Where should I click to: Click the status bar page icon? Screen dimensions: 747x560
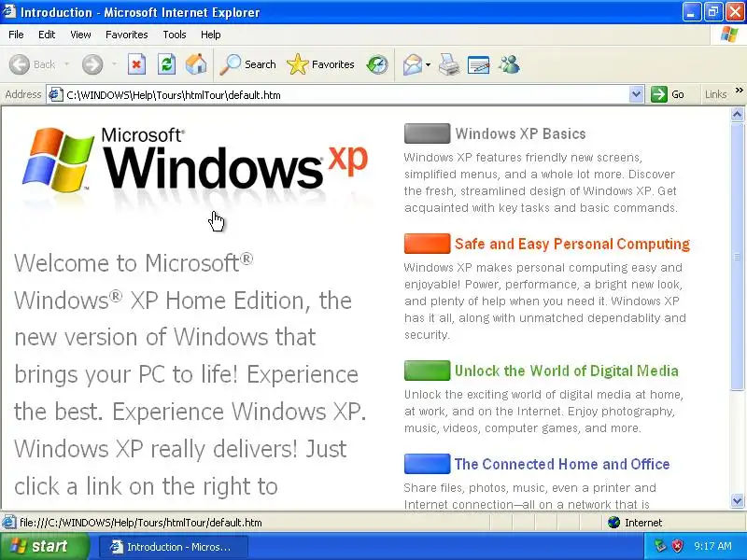(8, 523)
